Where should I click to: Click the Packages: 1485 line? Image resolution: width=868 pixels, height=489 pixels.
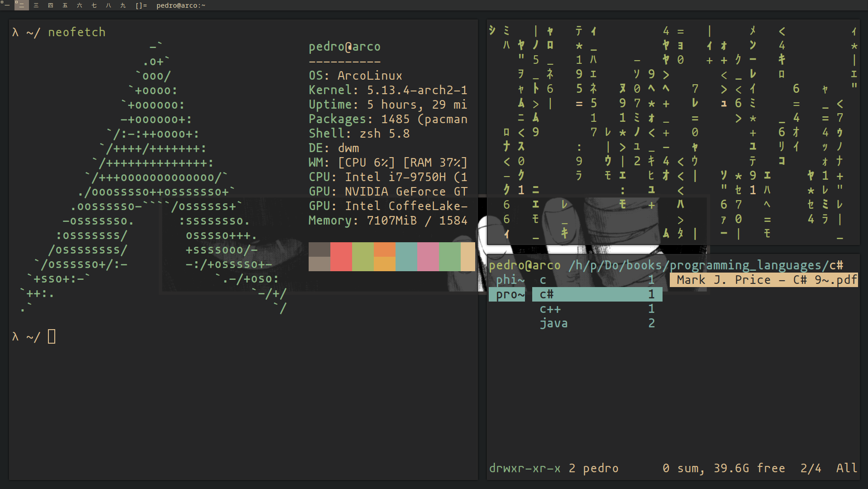coord(388,119)
